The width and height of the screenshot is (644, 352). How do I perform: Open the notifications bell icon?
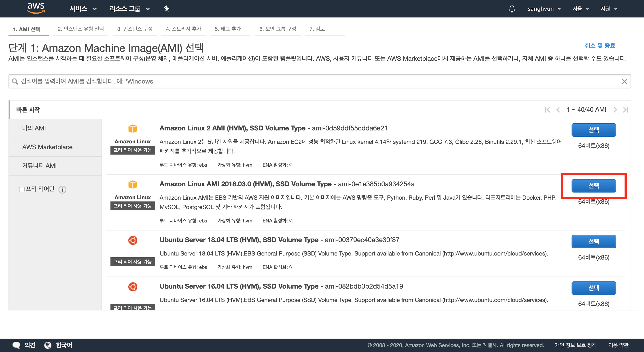(x=512, y=9)
